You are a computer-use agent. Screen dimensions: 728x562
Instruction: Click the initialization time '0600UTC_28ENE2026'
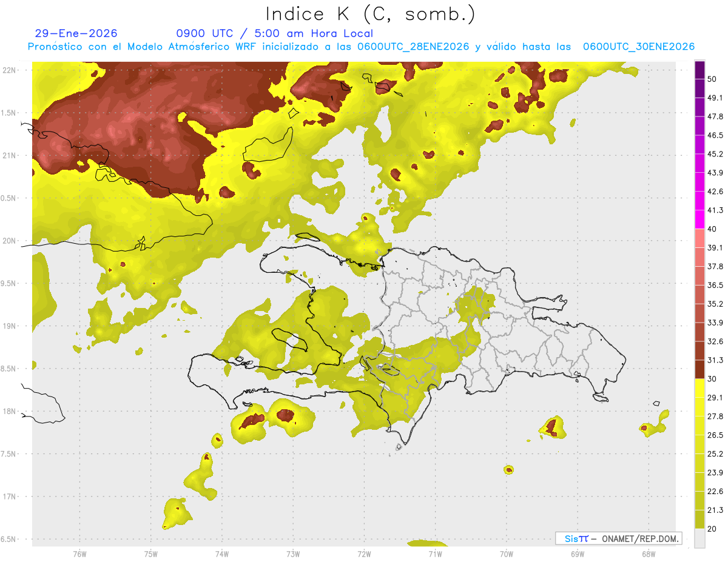(413, 47)
